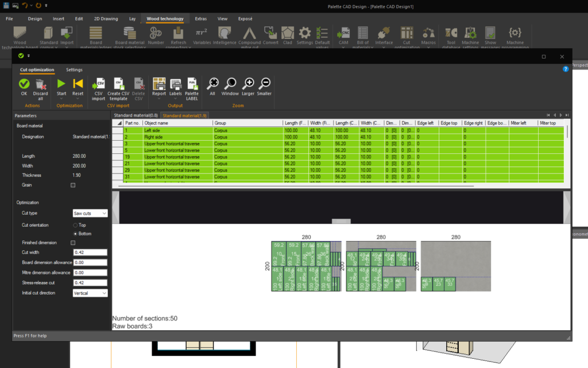
Task: Click the Discard all icon
Action: 41,84
